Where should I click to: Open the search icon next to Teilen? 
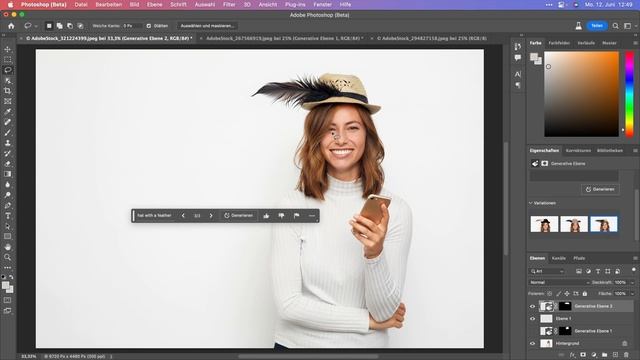pos(616,26)
